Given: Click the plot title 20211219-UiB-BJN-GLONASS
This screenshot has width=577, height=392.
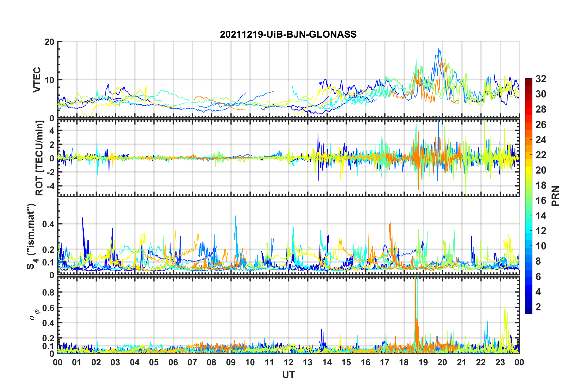Looking at the screenshot, I should [288, 34].
